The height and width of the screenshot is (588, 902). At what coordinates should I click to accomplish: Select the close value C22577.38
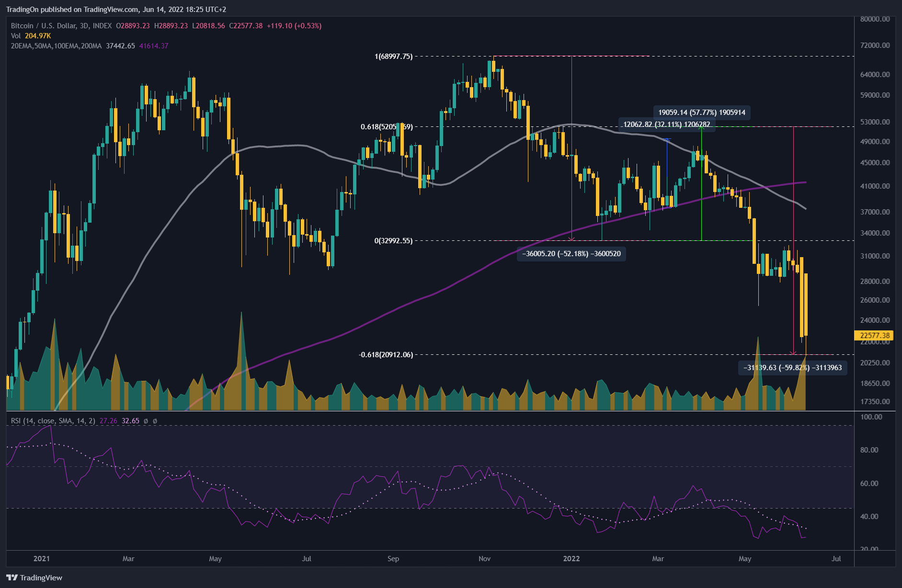246,26
